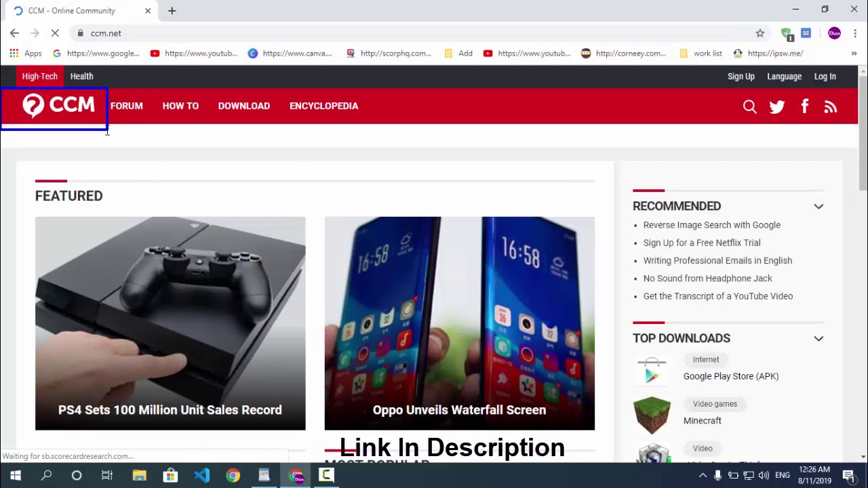This screenshot has width=868, height=488.
Task: Open Windows taskbar search
Action: click(x=46, y=475)
